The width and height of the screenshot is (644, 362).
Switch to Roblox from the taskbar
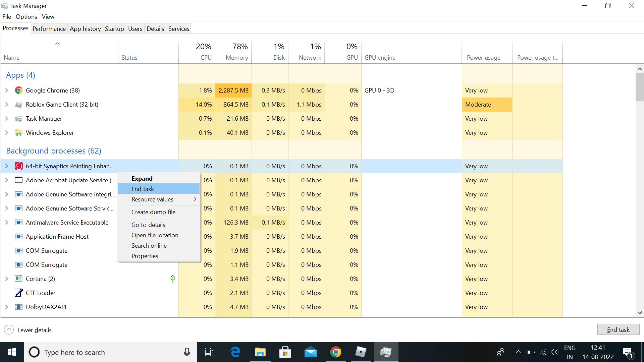[x=361, y=352]
